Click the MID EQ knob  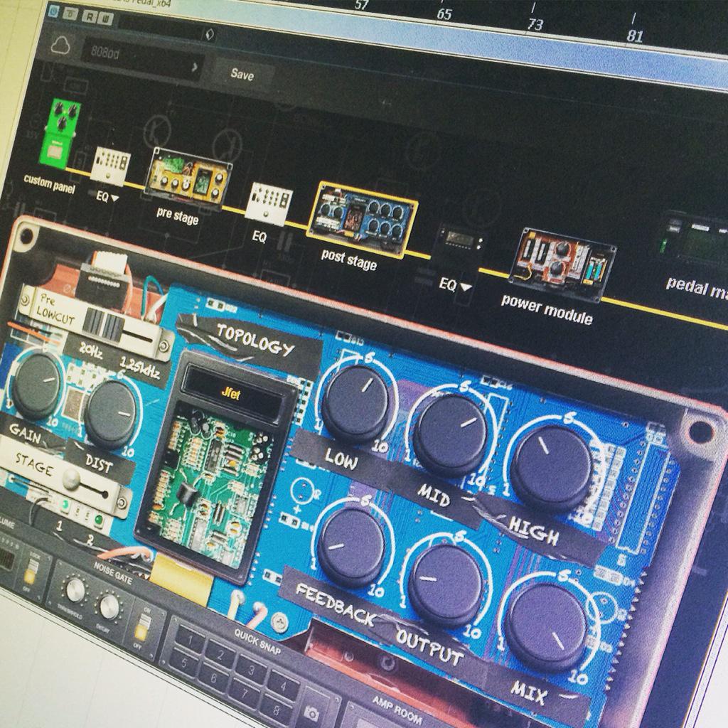[450, 436]
